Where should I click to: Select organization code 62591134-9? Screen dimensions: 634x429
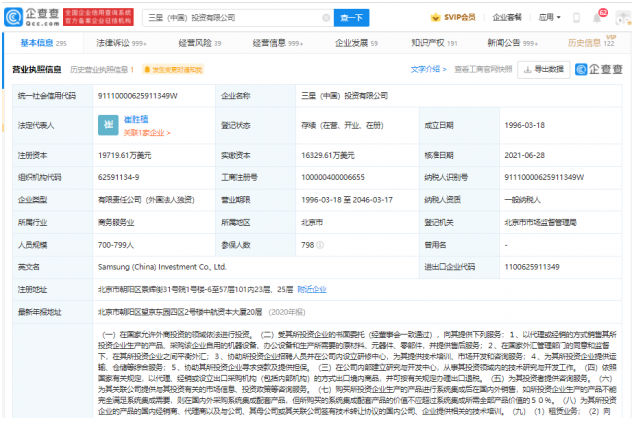pyautogui.click(x=118, y=177)
